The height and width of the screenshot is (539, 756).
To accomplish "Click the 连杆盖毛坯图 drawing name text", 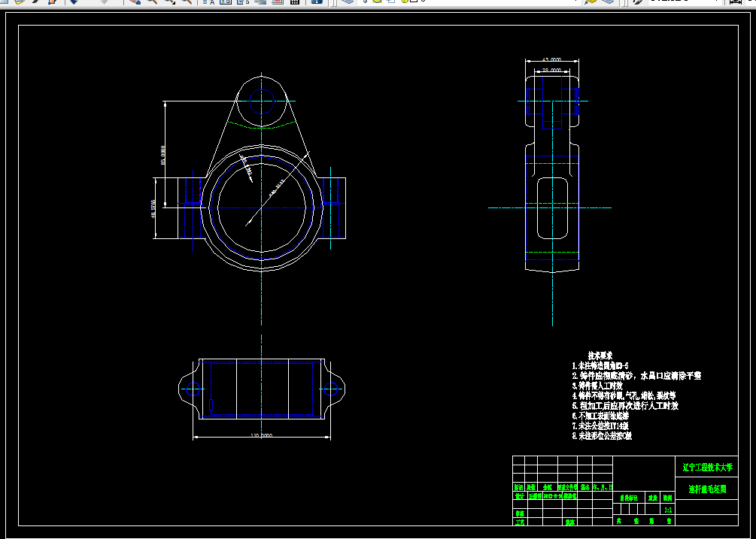I will click(707, 489).
